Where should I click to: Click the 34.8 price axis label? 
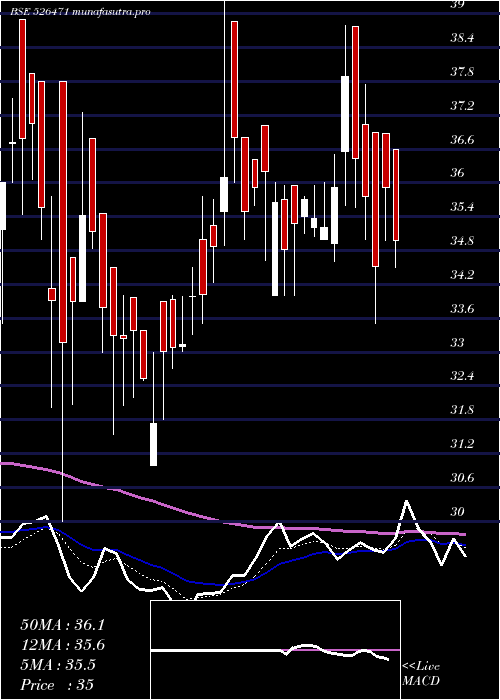(x=462, y=241)
